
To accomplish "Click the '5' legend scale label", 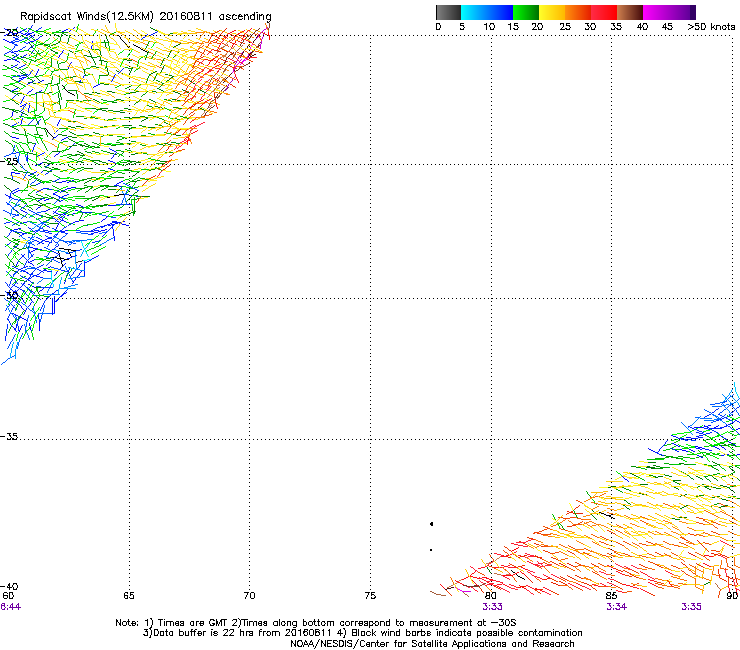I will (462, 27).
